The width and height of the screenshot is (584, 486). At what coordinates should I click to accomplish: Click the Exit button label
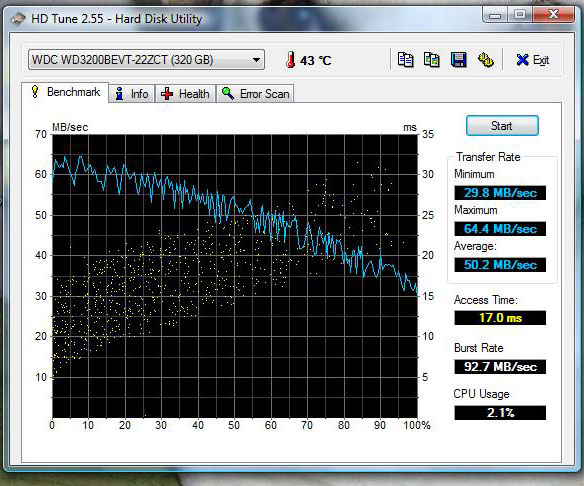coord(541,60)
